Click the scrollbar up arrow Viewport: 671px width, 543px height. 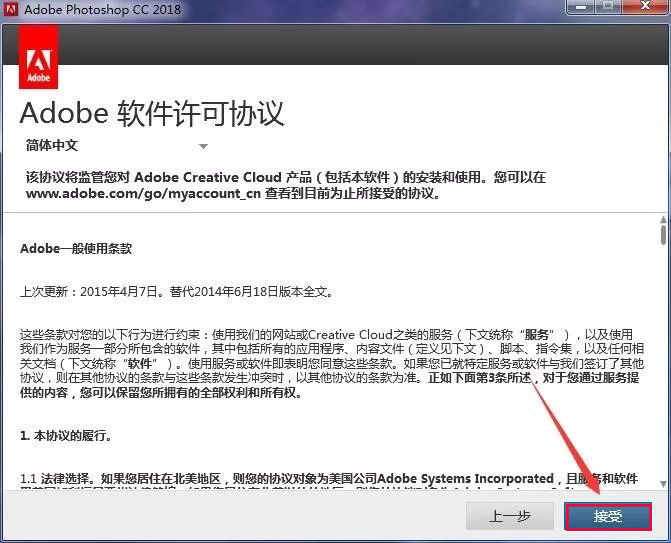point(663,220)
